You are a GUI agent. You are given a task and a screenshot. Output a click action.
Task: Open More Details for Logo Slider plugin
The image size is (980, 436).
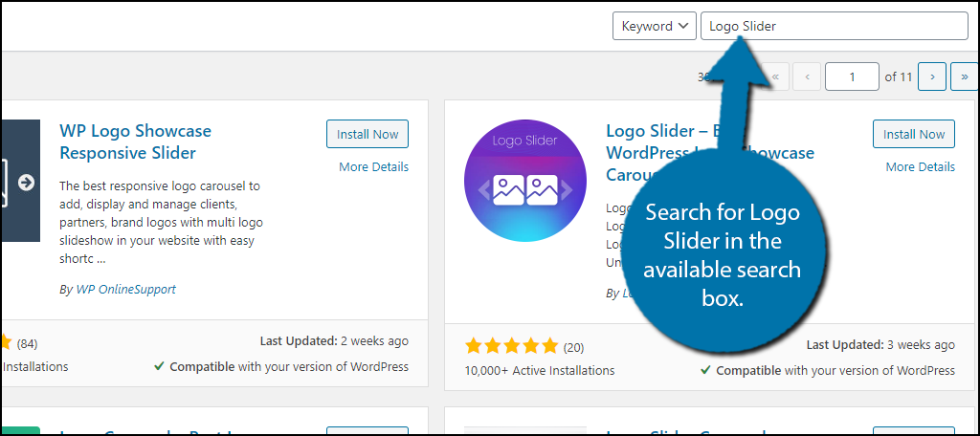coord(920,166)
